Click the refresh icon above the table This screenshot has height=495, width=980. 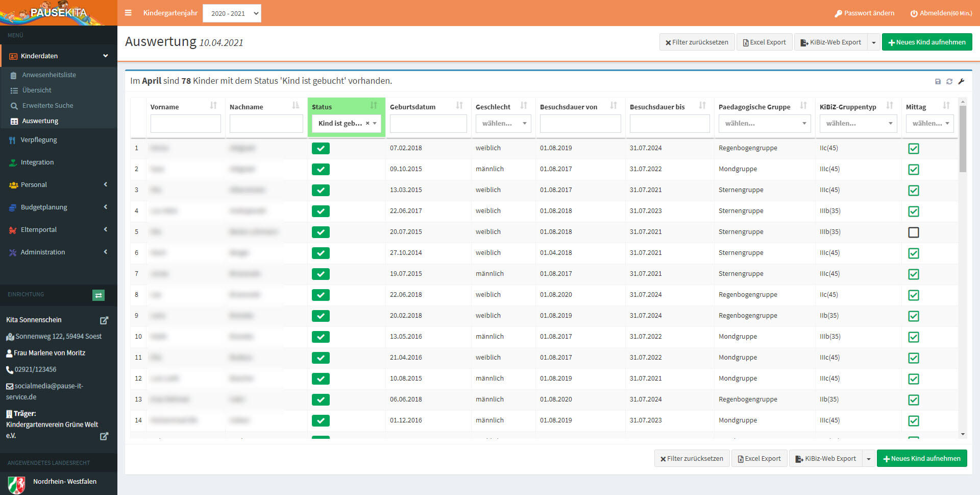[949, 82]
